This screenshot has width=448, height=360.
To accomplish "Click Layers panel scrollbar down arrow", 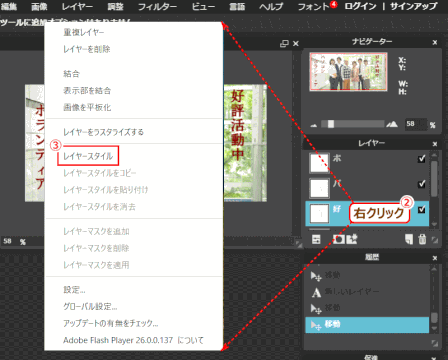I will coord(434,224).
